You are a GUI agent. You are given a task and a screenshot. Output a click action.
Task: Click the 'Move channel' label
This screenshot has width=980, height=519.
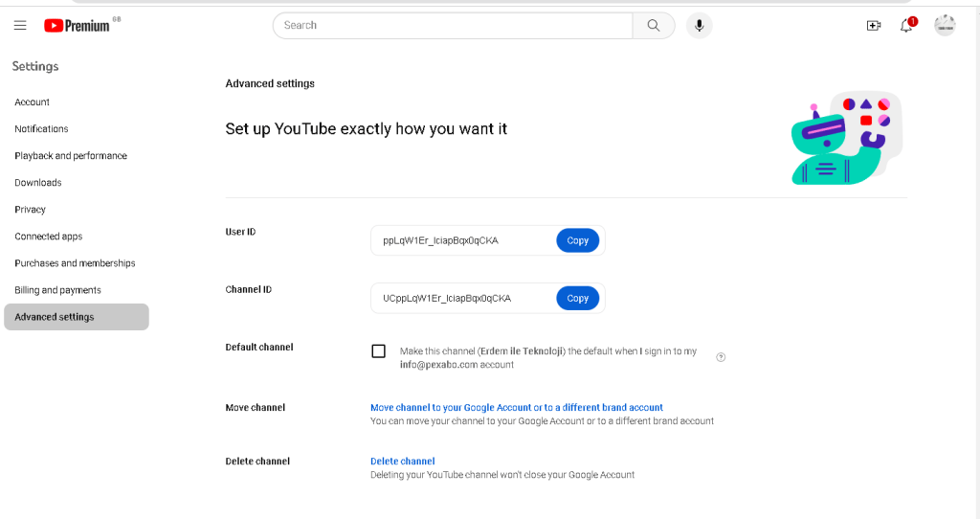tap(255, 408)
